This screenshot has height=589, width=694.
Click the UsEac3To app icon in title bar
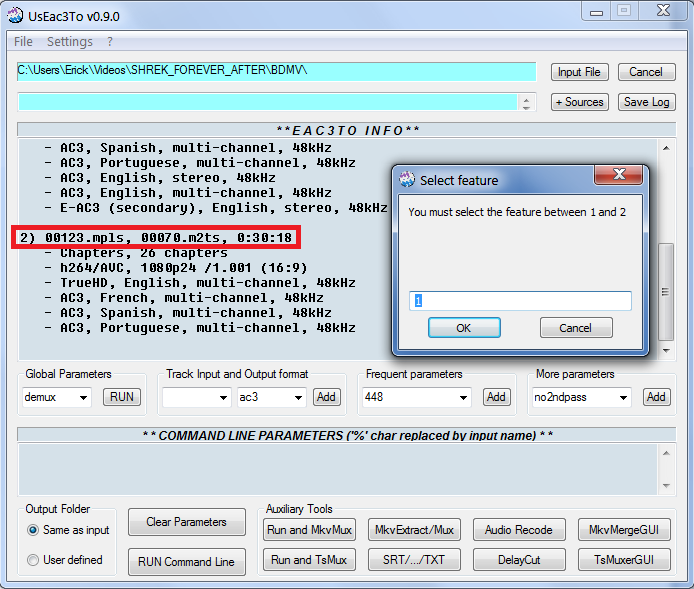click(15, 15)
